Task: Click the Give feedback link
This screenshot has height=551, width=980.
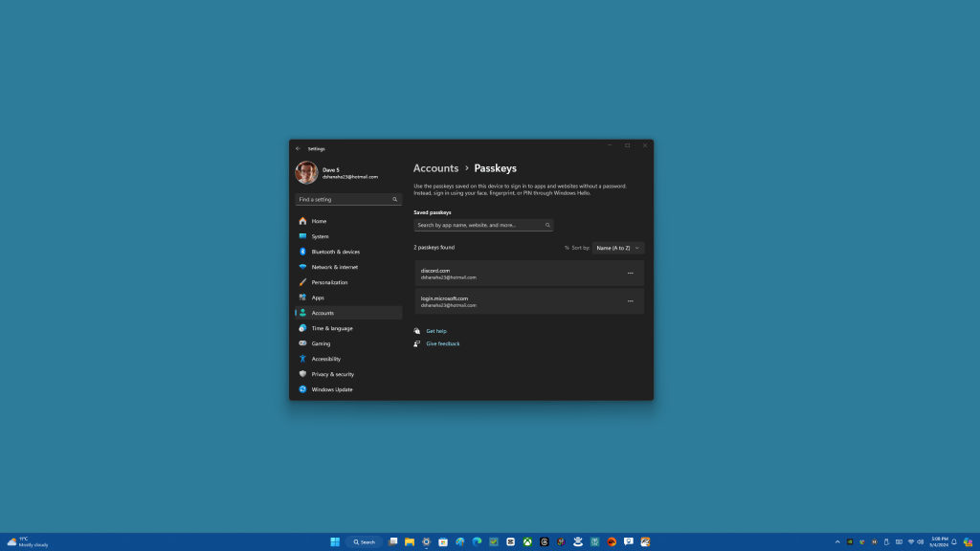Action: coord(442,343)
